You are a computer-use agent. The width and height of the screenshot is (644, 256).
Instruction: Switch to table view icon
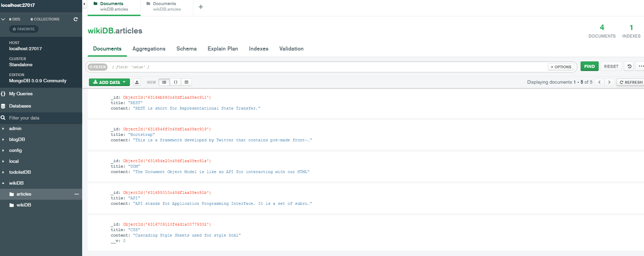point(186,82)
